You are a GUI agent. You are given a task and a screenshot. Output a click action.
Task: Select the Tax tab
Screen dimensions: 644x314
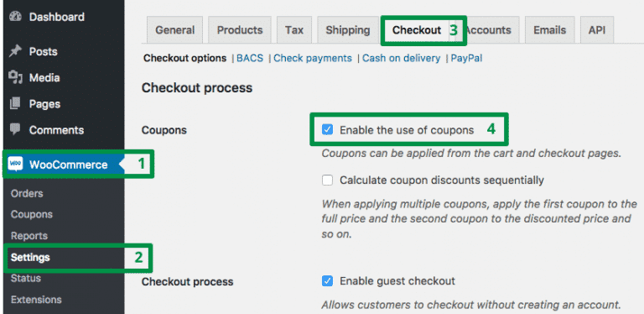click(294, 30)
